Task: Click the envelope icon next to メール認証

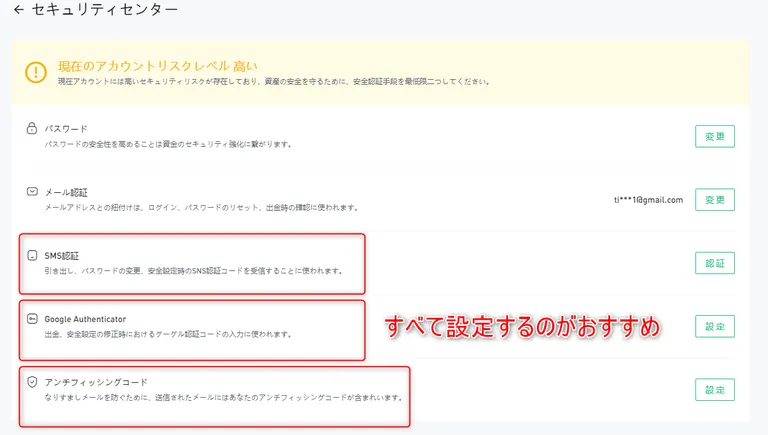Action: [x=32, y=192]
